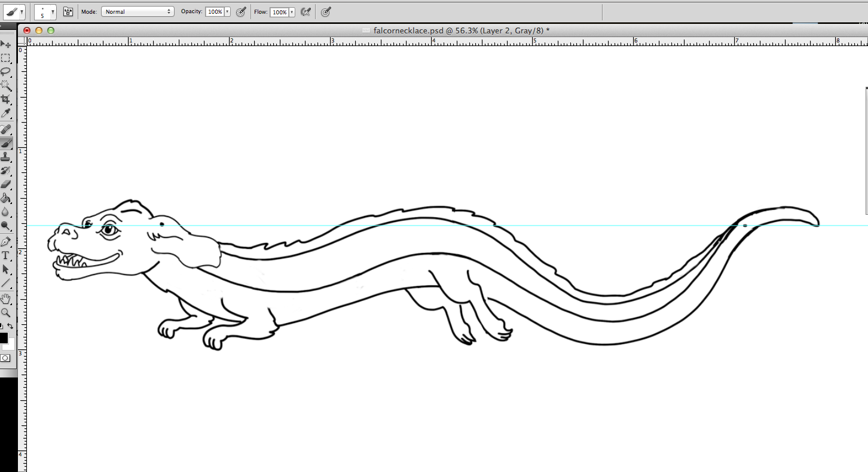Select the Path Selection tool
The width and height of the screenshot is (868, 472).
(6, 269)
